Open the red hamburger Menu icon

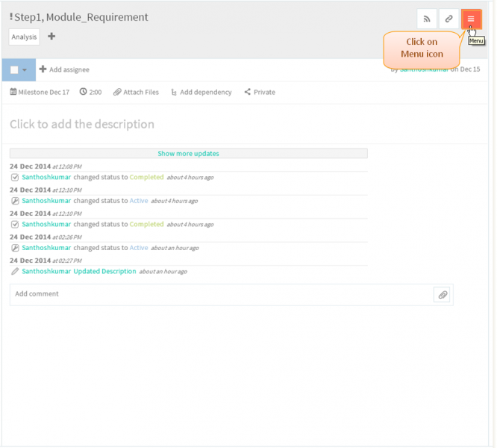pyautogui.click(x=472, y=19)
